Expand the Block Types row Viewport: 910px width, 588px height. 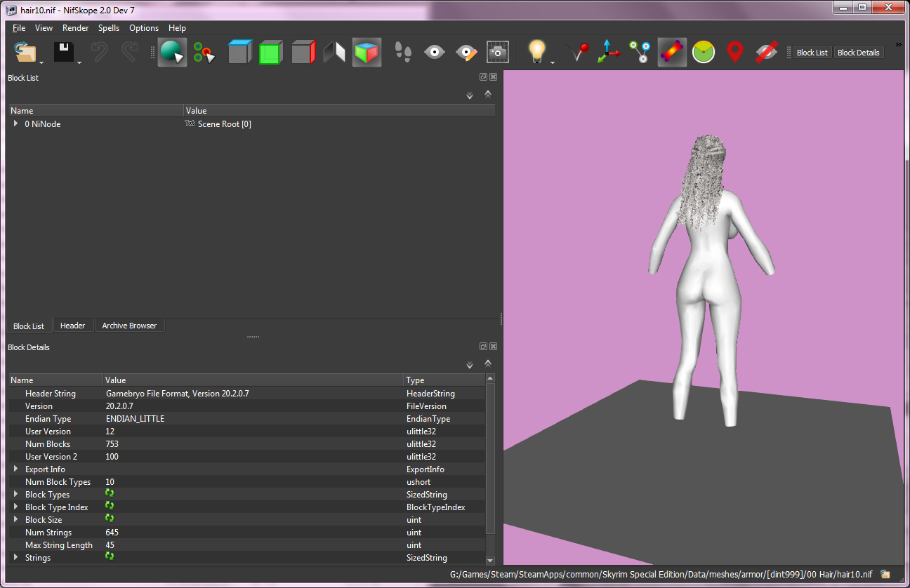(16, 494)
